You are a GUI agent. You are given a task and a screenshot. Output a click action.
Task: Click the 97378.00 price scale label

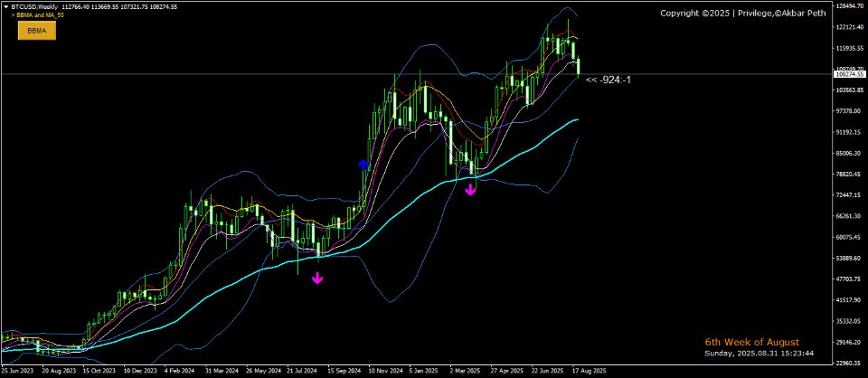coord(848,110)
